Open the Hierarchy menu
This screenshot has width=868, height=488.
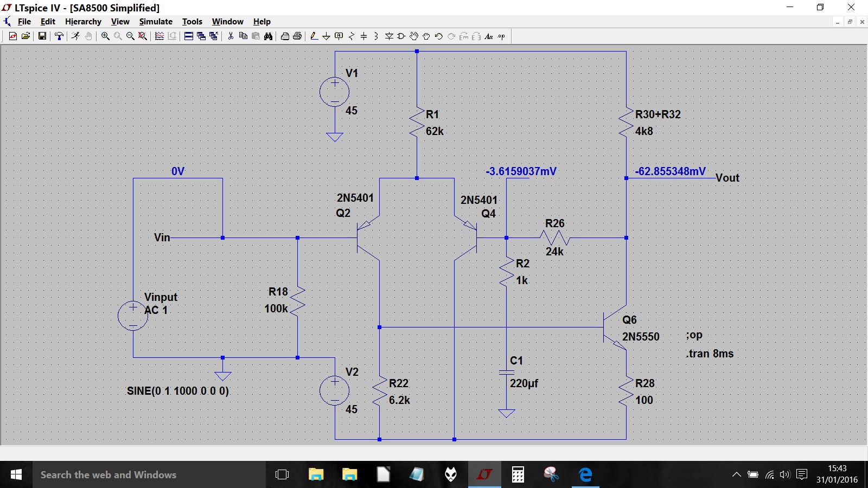tap(83, 22)
